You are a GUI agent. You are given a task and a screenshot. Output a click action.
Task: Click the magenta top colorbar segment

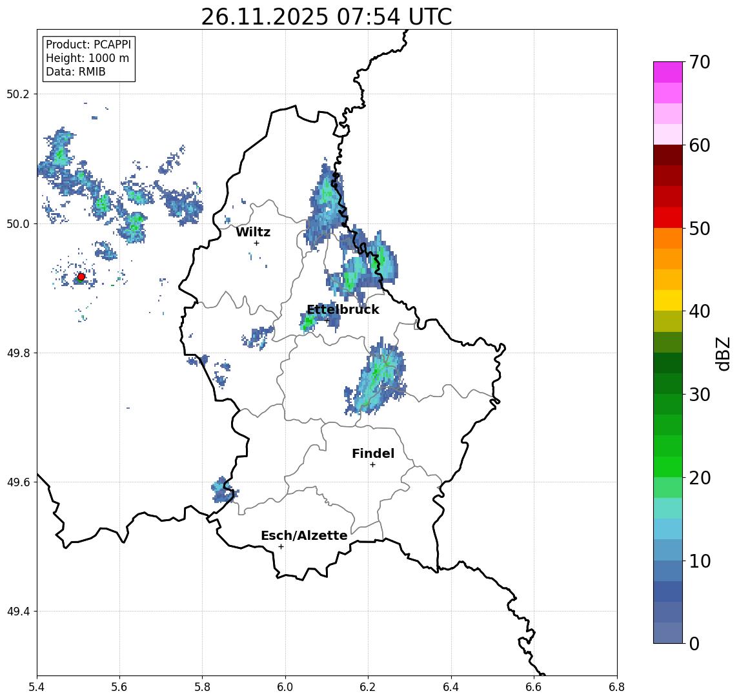(x=668, y=72)
